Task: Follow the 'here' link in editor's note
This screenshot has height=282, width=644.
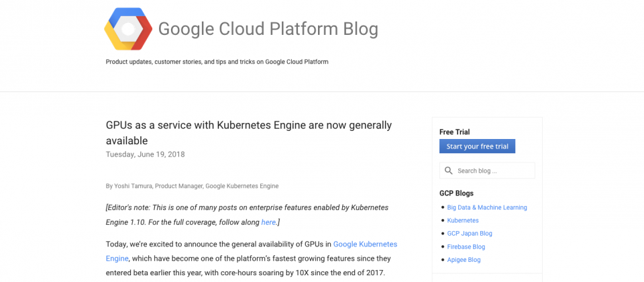Action: (268, 222)
